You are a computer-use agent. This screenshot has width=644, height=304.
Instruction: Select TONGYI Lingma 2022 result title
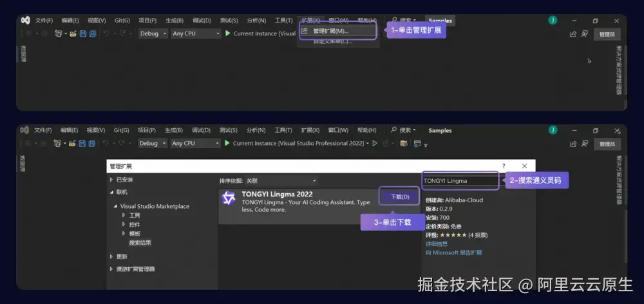(277, 195)
